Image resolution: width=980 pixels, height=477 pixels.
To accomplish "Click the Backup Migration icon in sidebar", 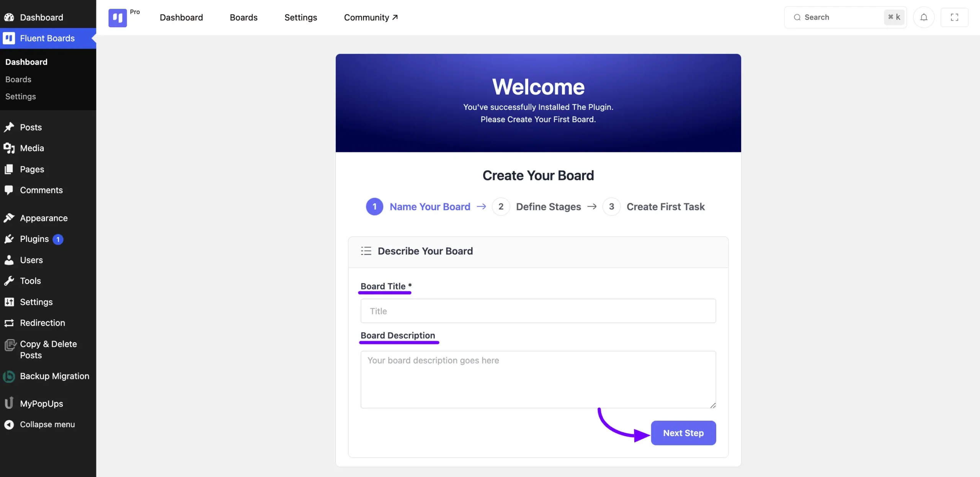I will (x=9, y=376).
